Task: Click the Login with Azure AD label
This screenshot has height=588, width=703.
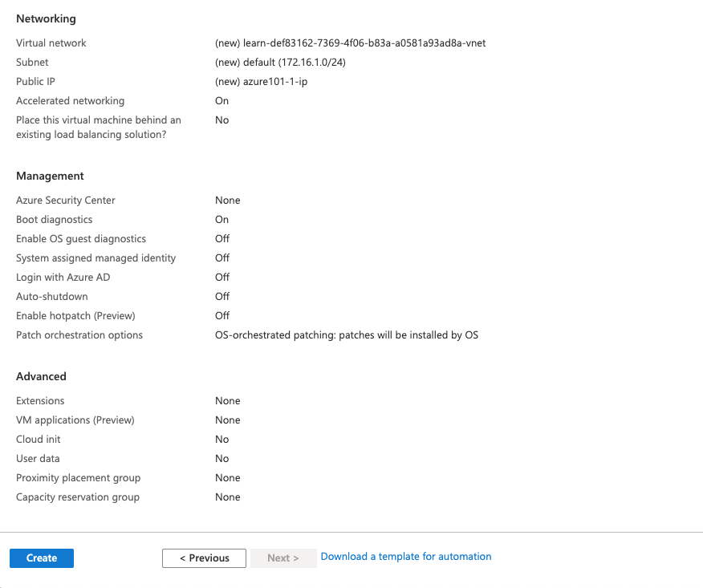Action: coord(63,278)
